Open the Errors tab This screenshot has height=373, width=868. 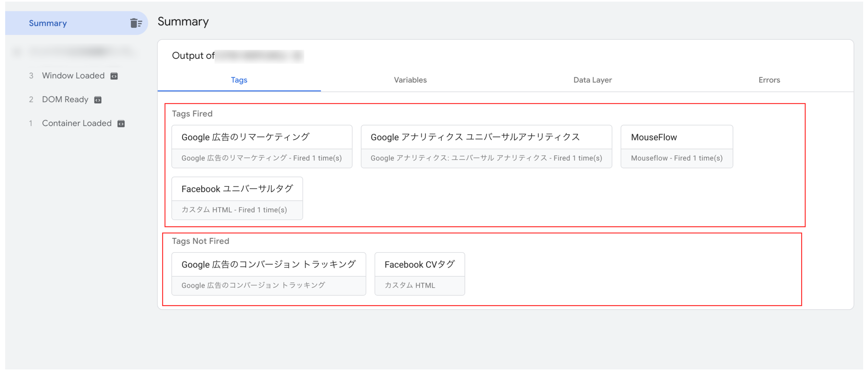tap(769, 80)
